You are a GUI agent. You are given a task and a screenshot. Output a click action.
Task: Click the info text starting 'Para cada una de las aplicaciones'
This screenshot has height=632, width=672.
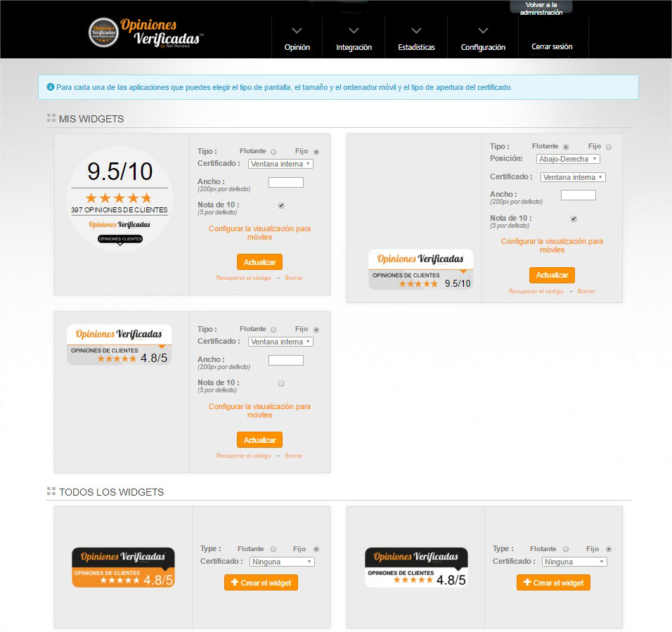[284, 87]
